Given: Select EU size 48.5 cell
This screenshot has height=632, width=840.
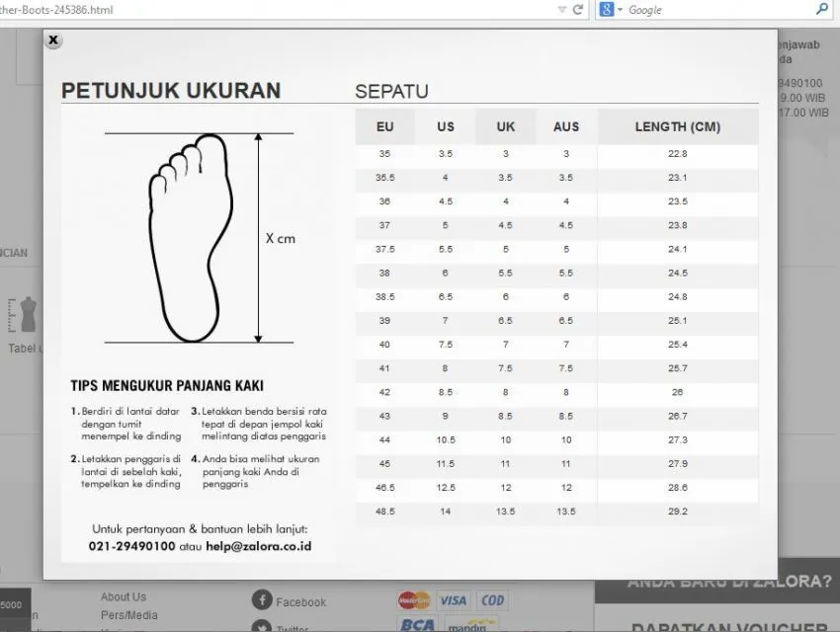Looking at the screenshot, I should pos(384,512).
